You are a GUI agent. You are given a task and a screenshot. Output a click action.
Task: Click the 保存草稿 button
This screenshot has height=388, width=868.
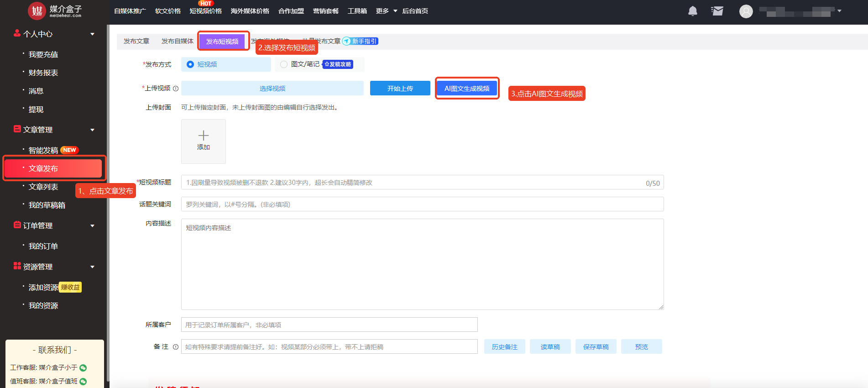(x=596, y=347)
